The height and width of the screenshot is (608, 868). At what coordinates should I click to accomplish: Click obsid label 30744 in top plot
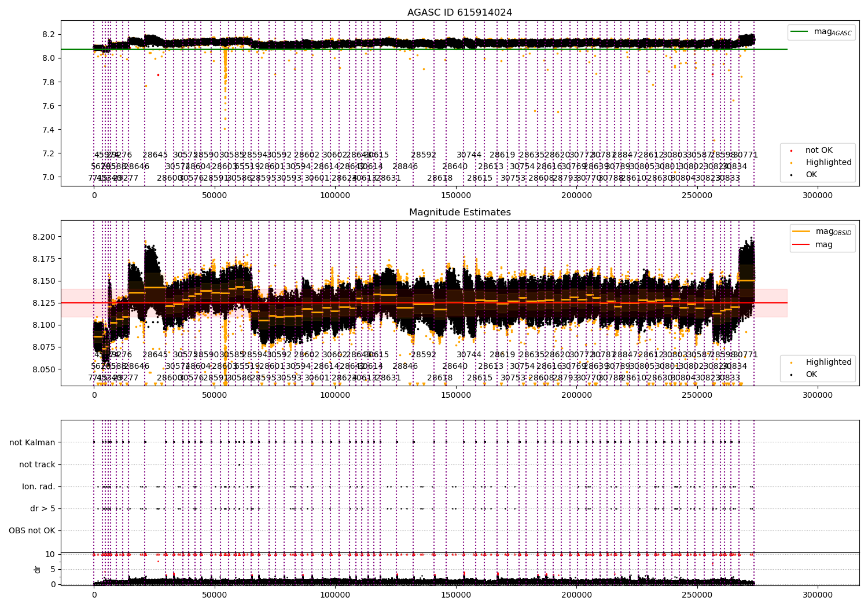point(469,155)
